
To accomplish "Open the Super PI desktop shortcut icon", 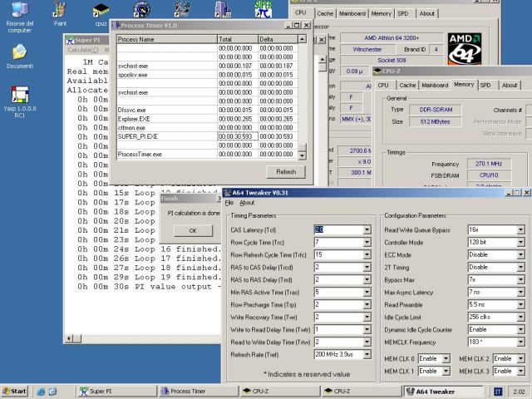I will (264, 9).
